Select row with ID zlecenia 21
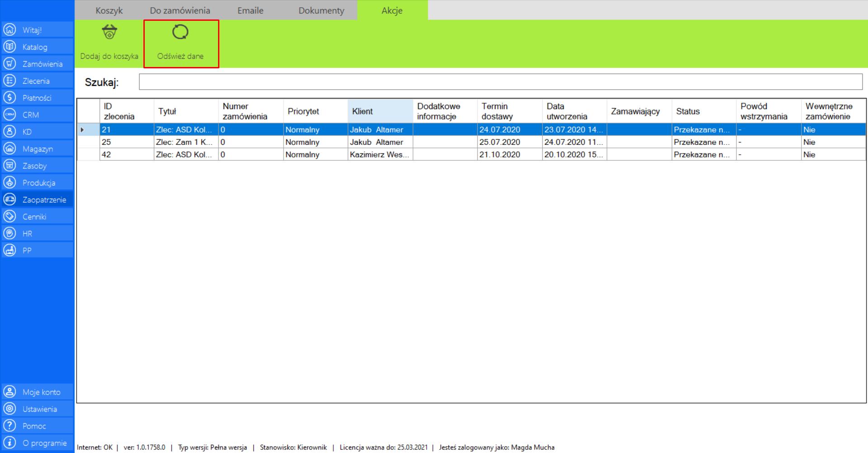Screen dimensions: 868x453 472,129
